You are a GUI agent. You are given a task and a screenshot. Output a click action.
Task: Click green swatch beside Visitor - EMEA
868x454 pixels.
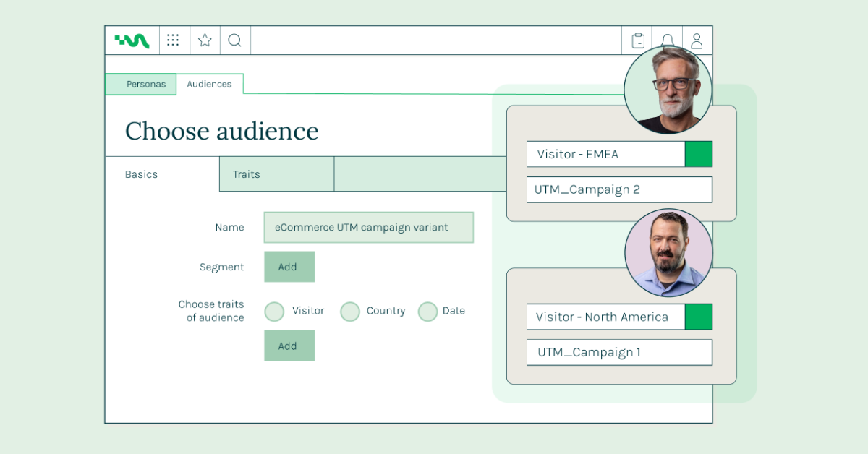click(x=698, y=154)
